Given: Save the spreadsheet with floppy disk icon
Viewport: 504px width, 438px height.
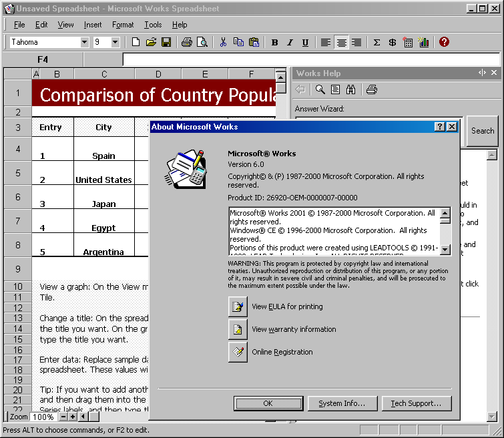Looking at the screenshot, I should coord(166,42).
